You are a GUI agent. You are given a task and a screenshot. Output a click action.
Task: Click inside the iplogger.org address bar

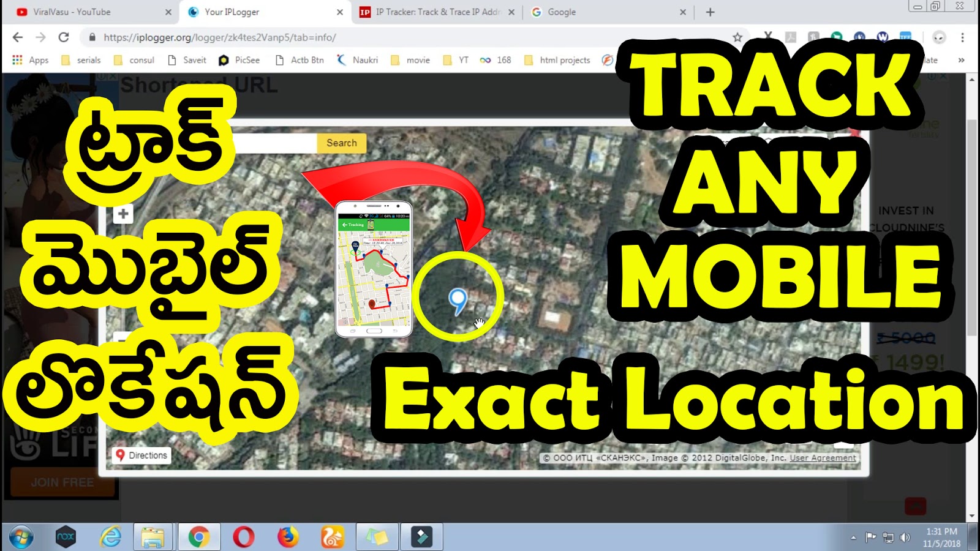[245, 37]
